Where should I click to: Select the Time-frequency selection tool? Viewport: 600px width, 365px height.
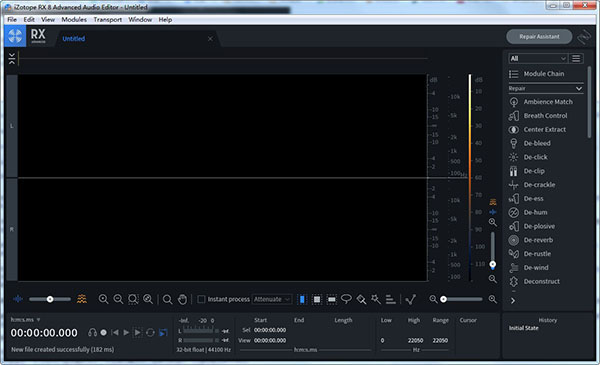pos(317,299)
